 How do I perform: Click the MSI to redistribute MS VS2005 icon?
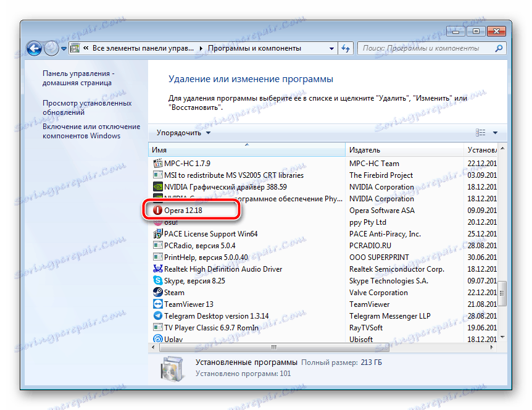pyautogui.click(x=158, y=175)
